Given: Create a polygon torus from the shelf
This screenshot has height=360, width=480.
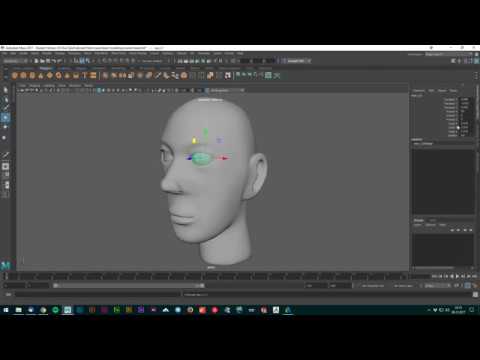Looking at the screenshot, I should (x=58, y=76).
